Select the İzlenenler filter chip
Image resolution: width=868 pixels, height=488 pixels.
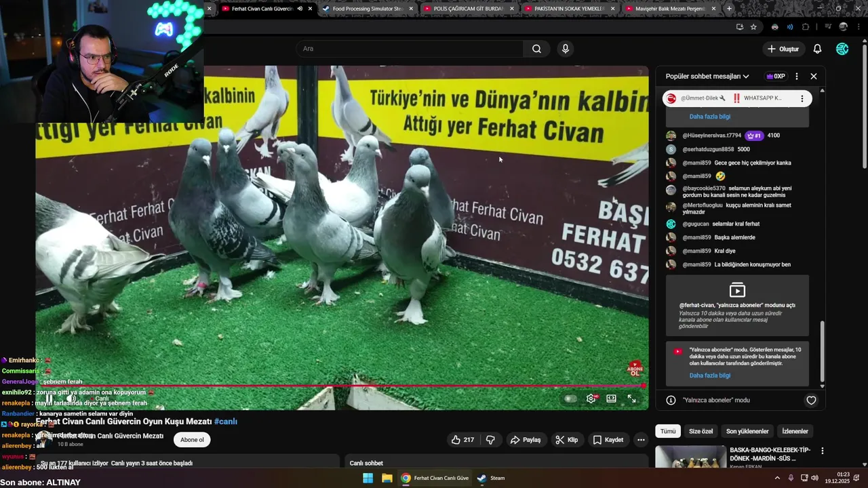(x=795, y=431)
